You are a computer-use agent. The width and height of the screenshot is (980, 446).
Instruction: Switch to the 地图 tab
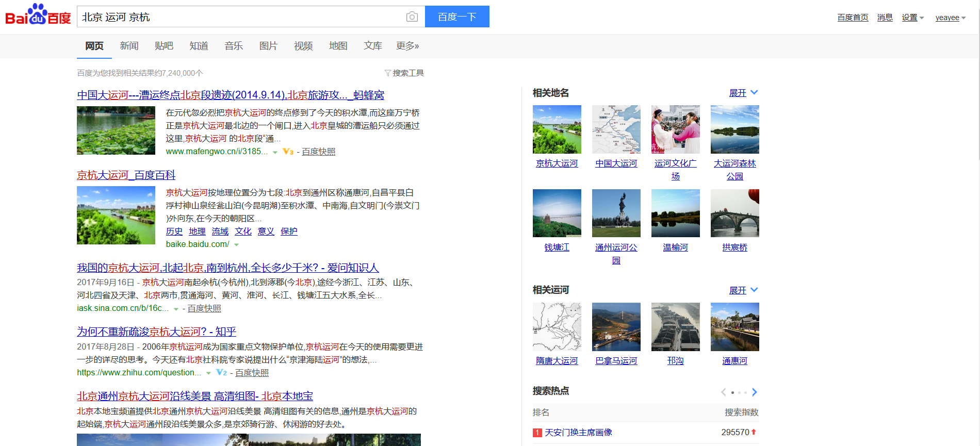pos(338,46)
